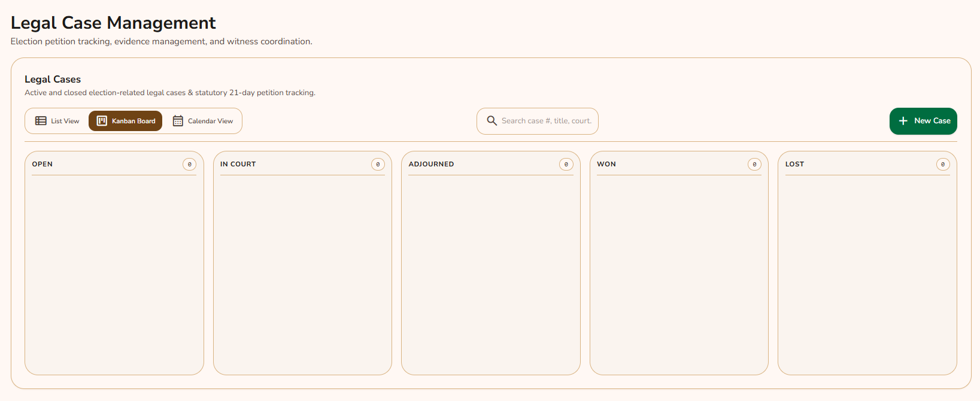Click the OPEN column count badge
The width and height of the screenshot is (980, 401).
[x=189, y=164]
